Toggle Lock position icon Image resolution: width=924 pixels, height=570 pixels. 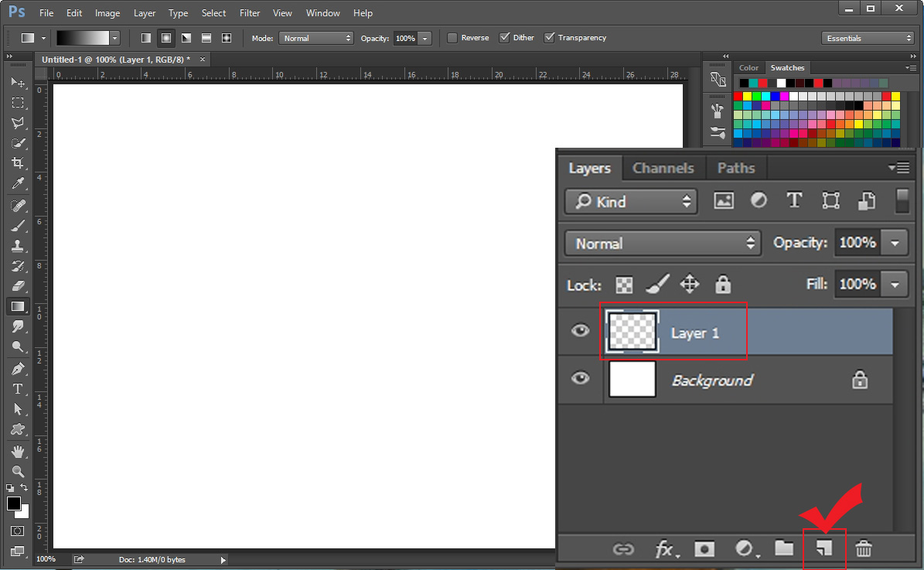(690, 284)
